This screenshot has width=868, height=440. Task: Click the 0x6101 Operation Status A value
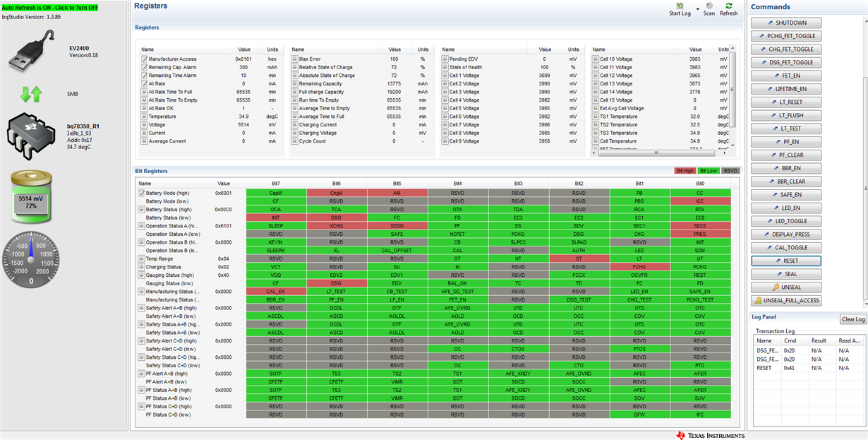224,226
